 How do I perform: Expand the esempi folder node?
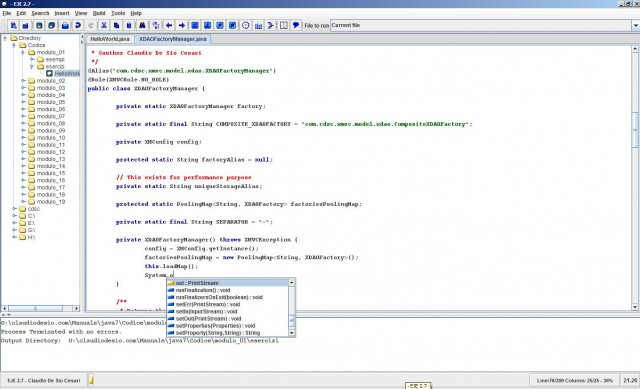click(32, 60)
